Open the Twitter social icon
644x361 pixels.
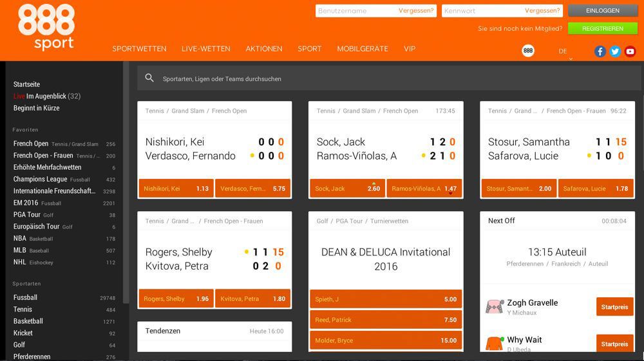click(x=615, y=51)
